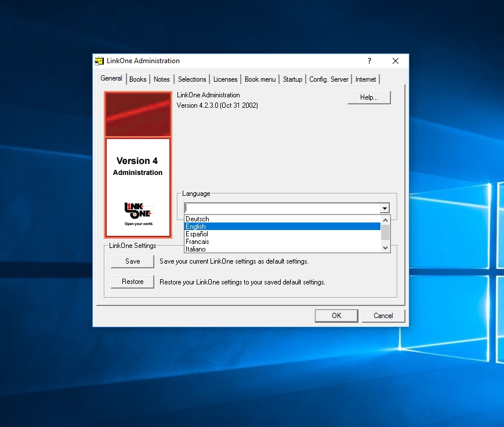
Task: Collapse the Language dropdown arrow
Action: pyautogui.click(x=385, y=209)
